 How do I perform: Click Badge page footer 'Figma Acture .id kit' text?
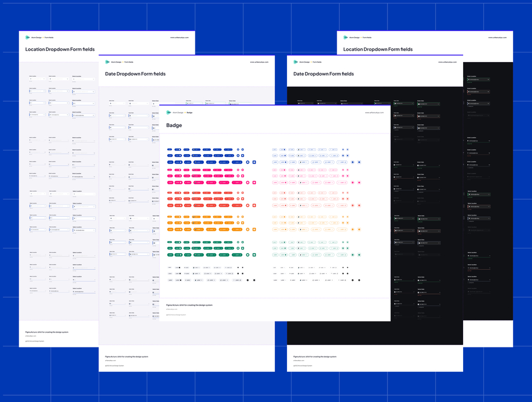(x=190, y=305)
